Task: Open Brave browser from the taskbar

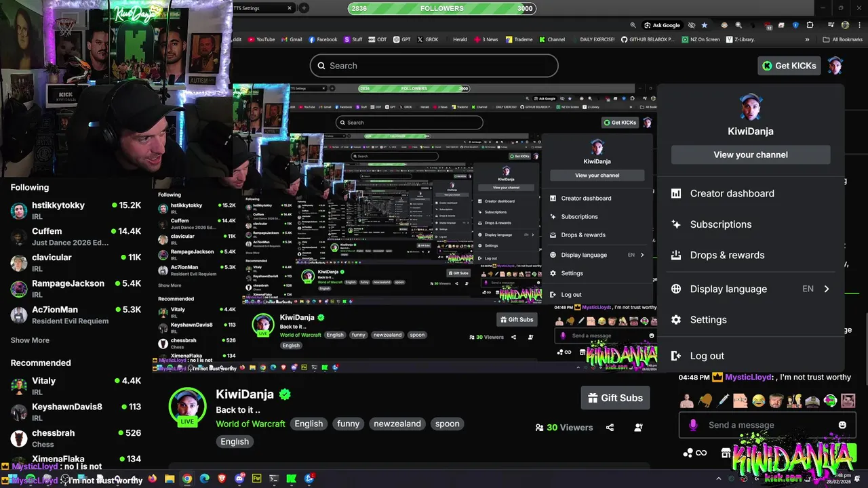Action: [x=222, y=479]
